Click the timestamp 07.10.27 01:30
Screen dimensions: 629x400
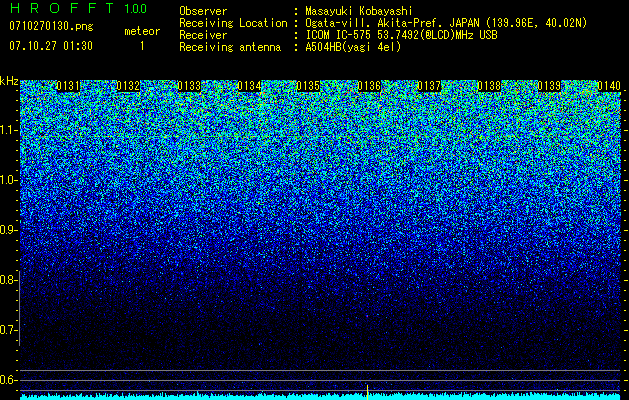pos(51,46)
